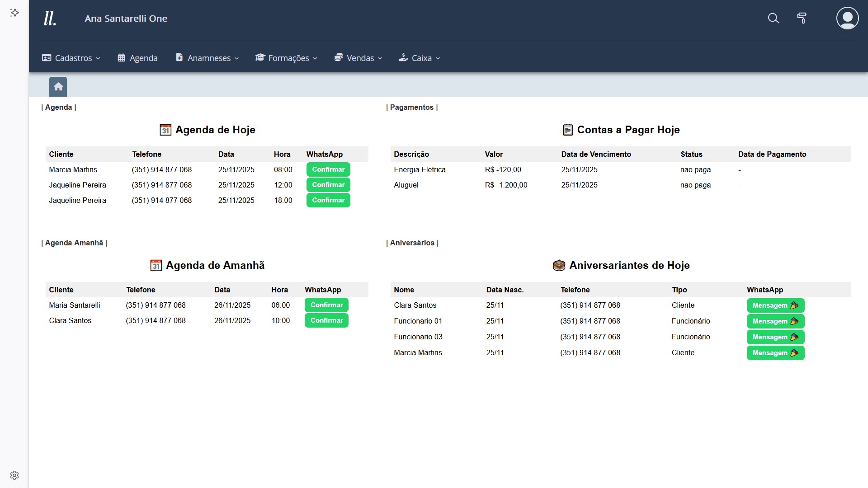Screen dimensions: 868x488
Task: Send birthday Mensagem to Clara Santos
Action: pos(775,305)
